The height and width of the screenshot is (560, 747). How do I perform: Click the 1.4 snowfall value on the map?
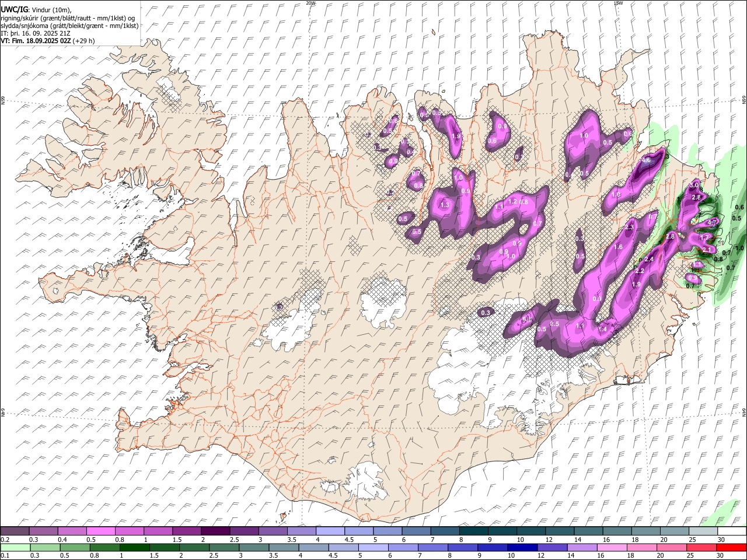coord(603,329)
